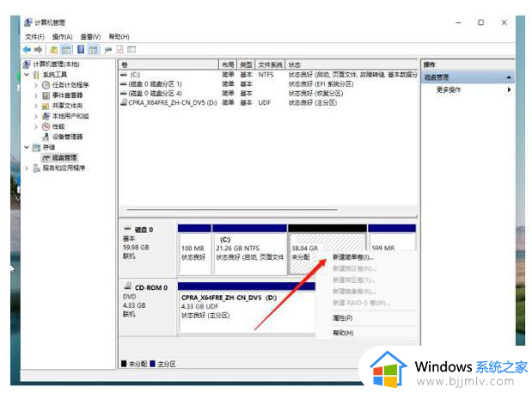Select the CPRA_X64FRE_ZH-CN_DV5 (D:) 4.33 GB block

coord(247,308)
